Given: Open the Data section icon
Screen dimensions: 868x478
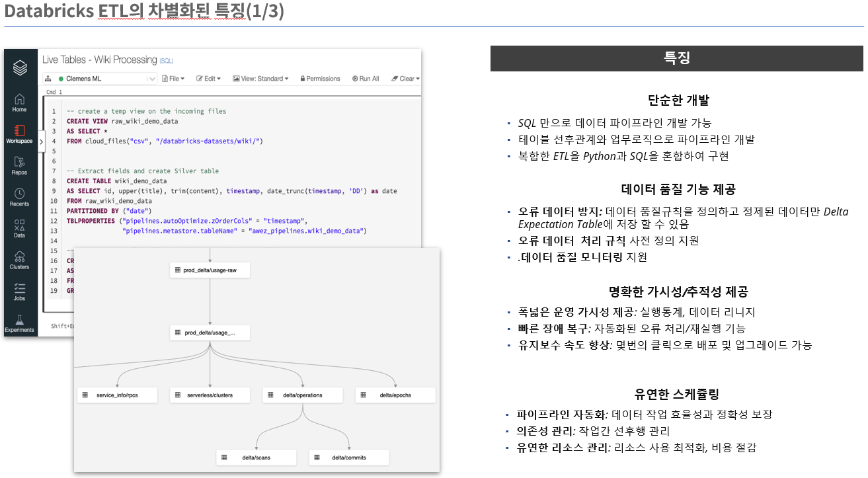Looking at the screenshot, I should 20,229.
